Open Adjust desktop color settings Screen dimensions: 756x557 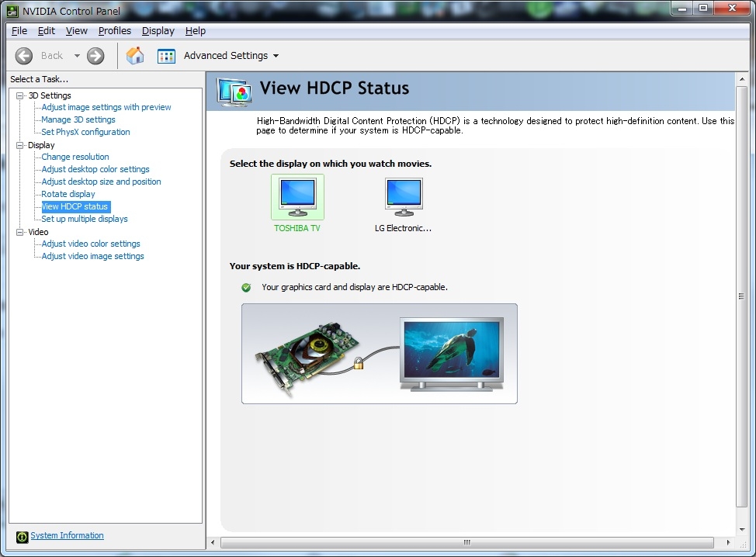[95, 169]
